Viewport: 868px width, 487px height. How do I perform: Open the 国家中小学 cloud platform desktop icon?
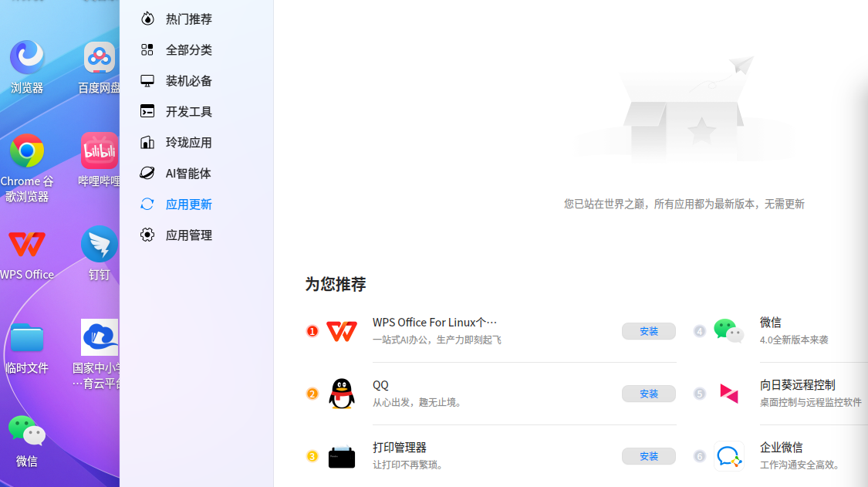point(100,337)
